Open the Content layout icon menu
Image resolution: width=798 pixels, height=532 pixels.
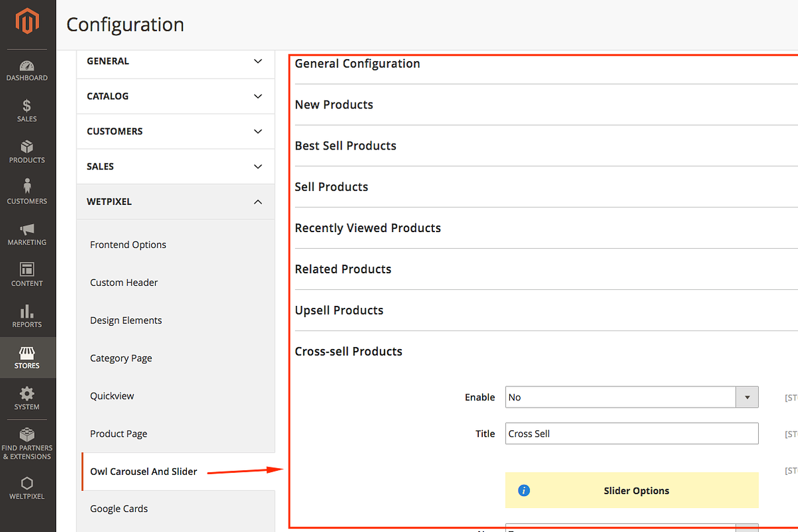tap(27, 275)
